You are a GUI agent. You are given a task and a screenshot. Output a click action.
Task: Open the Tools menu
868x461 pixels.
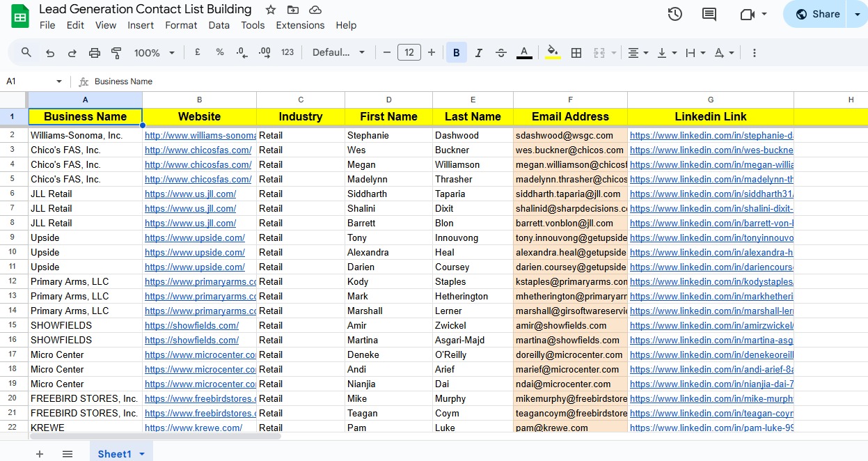click(253, 25)
